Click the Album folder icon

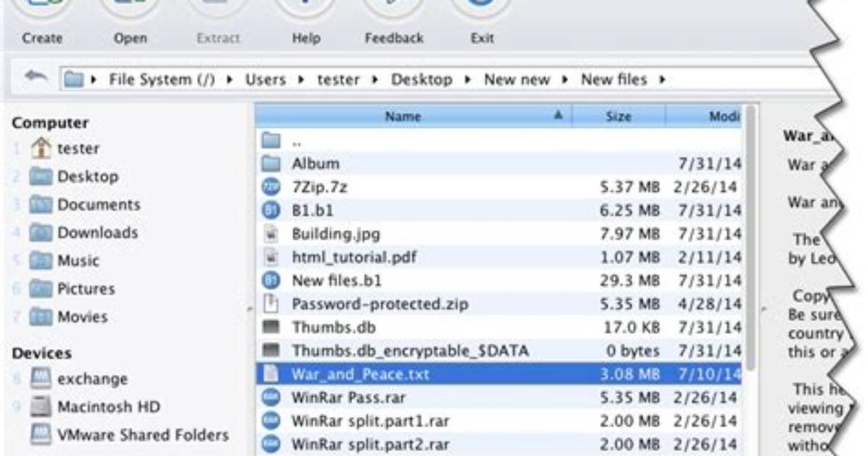[x=271, y=163]
